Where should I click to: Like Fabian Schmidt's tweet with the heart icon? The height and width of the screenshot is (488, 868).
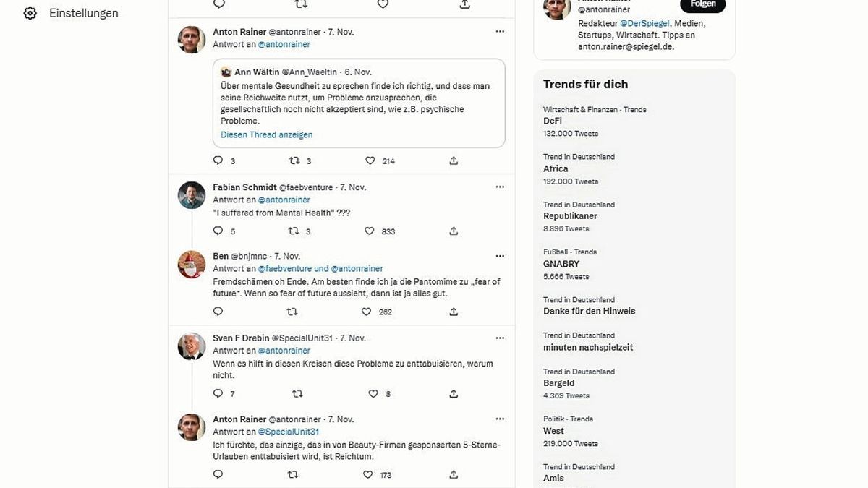[x=370, y=231]
